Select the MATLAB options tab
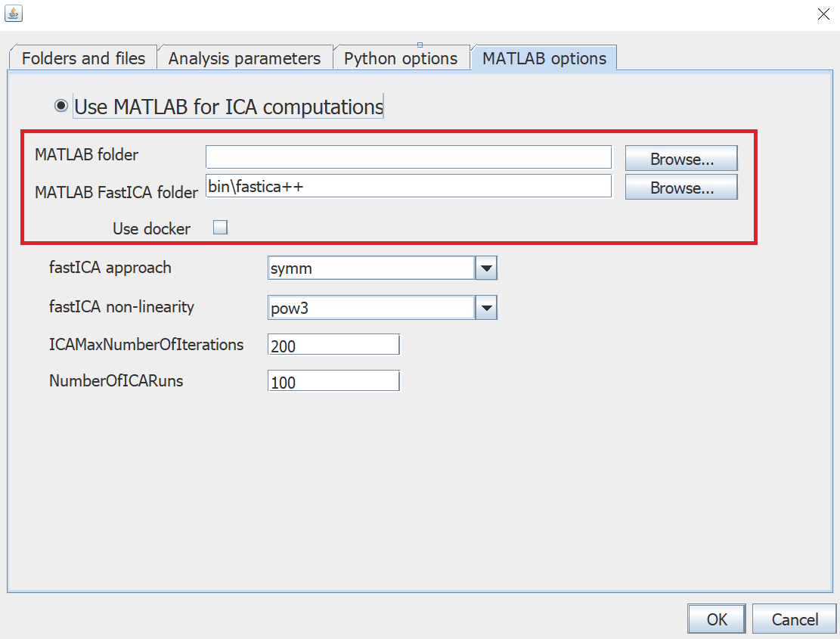This screenshot has height=639, width=840. coord(543,57)
